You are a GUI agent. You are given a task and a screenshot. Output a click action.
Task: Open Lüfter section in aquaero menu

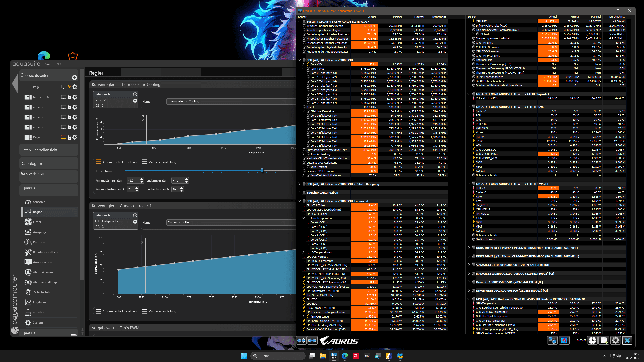click(37, 222)
